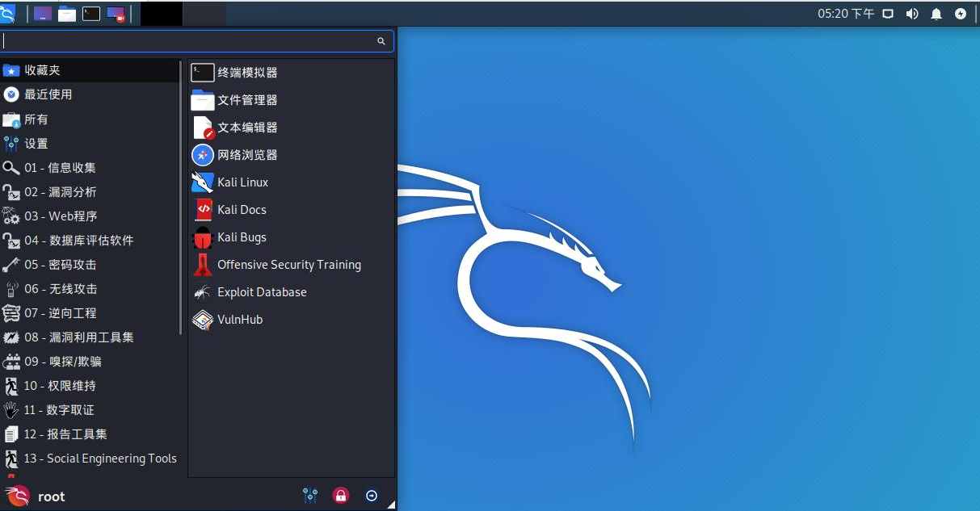Open category 11 - 数字取证
The width and height of the screenshot is (980, 511).
click(91, 409)
